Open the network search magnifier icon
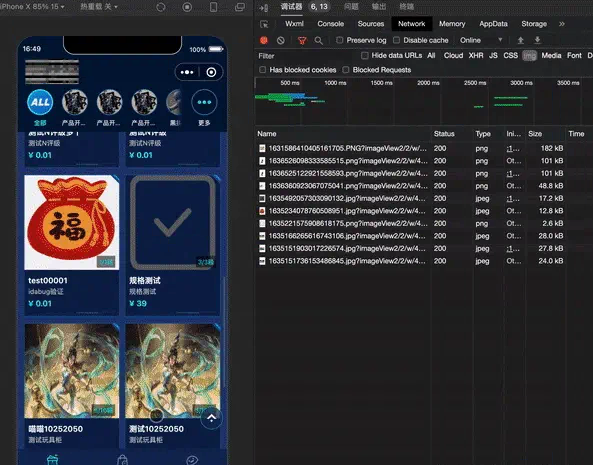The height and width of the screenshot is (465, 593). (319, 40)
